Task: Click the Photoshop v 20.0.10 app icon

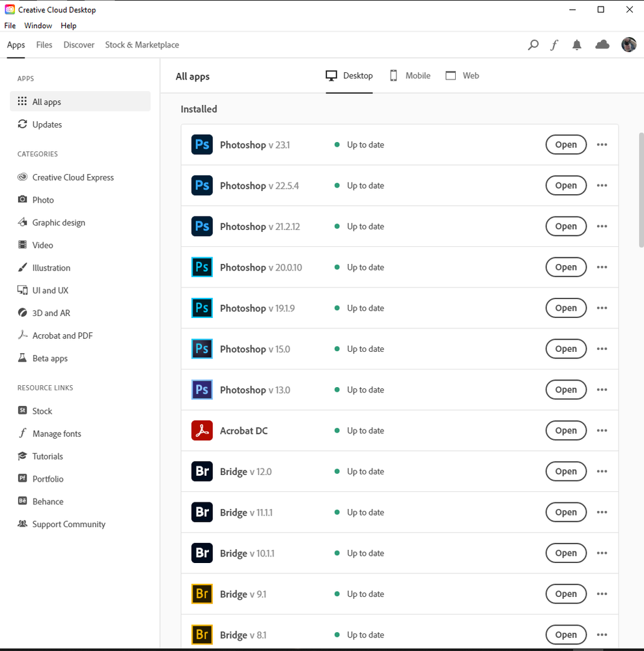Action: click(202, 267)
